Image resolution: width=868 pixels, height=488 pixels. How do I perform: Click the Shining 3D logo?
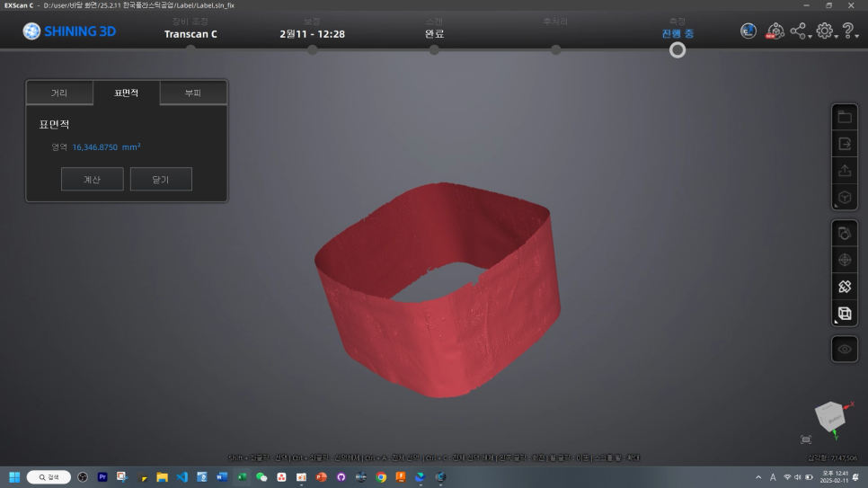click(x=70, y=31)
